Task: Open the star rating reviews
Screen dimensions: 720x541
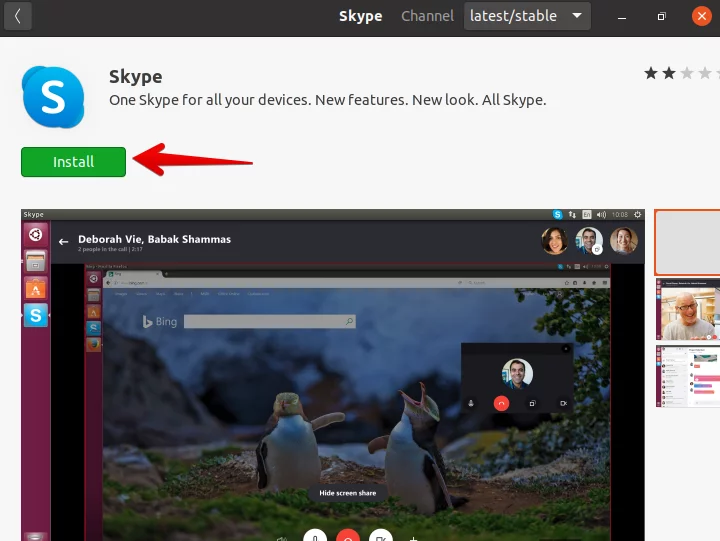Action: 681,73
